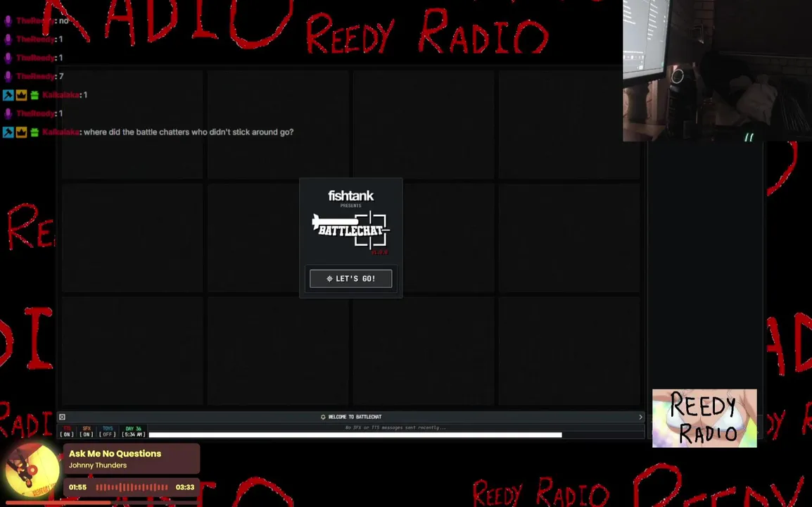Click the WELCOME TO BATTLECHAT banner text
This screenshot has width=812, height=507.
pos(355,417)
